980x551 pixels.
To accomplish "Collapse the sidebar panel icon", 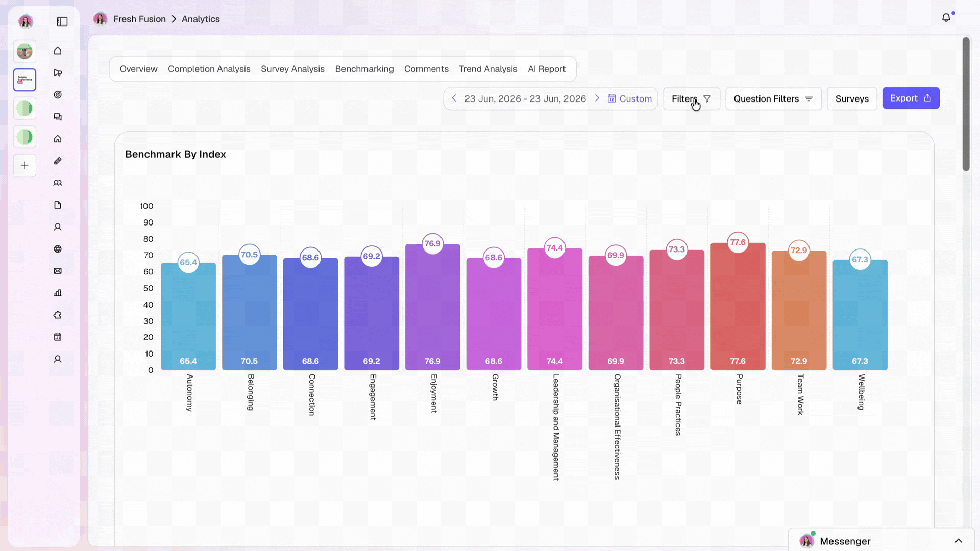I will tap(62, 21).
